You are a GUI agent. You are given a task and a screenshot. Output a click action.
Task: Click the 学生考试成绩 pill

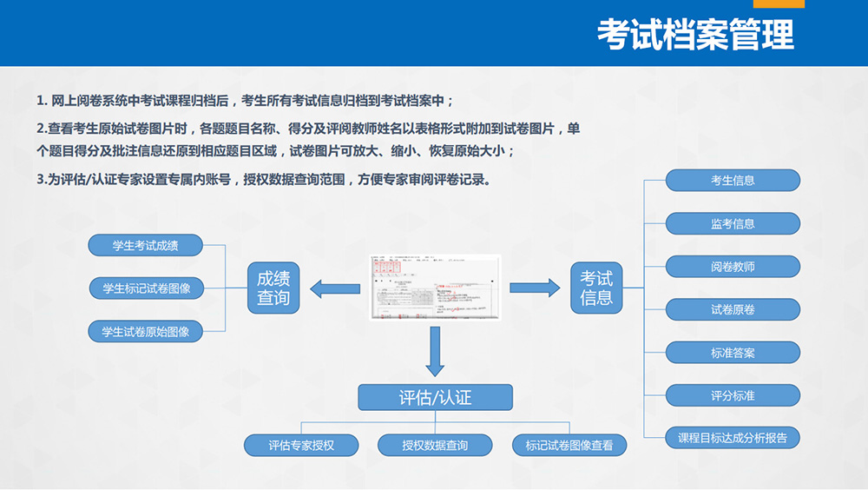click(x=146, y=245)
